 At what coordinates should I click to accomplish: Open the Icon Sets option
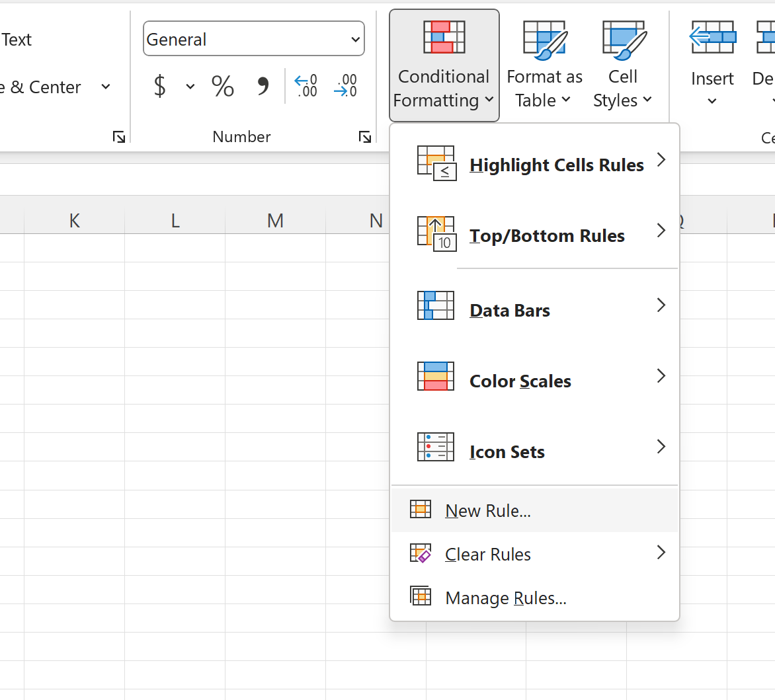pos(507,451)
